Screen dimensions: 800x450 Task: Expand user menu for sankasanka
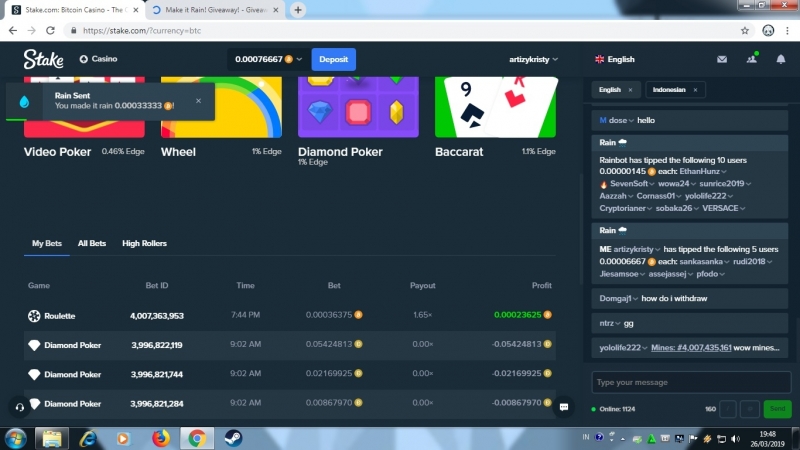pyautogui.click(x=727, y=262)
